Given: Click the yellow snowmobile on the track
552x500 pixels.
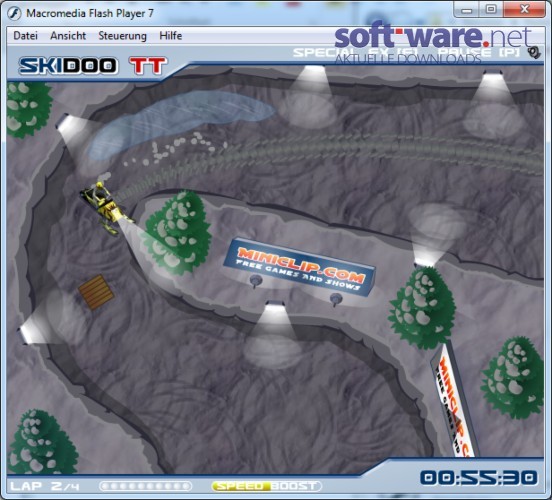Looking at the screenshot, I should 106,208.
